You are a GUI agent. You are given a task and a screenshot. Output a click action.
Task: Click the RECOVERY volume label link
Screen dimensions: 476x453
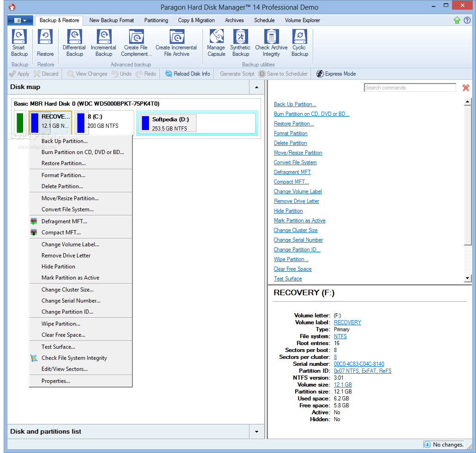coord(347,322)
